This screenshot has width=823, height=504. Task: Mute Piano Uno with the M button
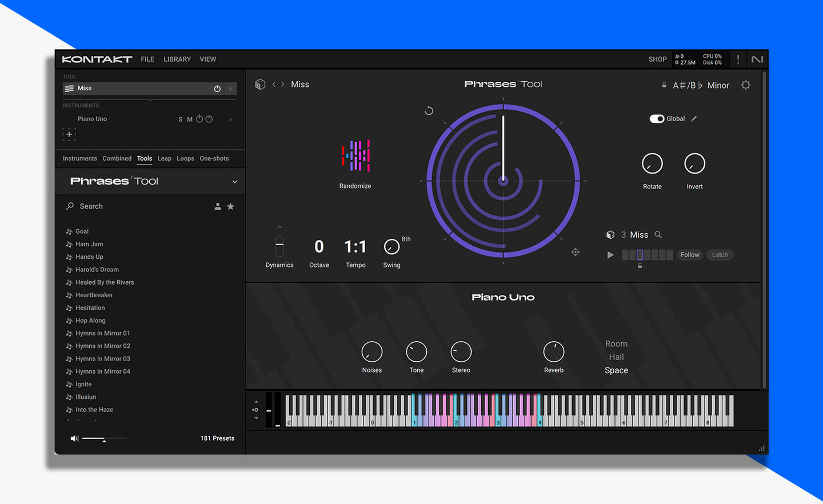[190, 119]
